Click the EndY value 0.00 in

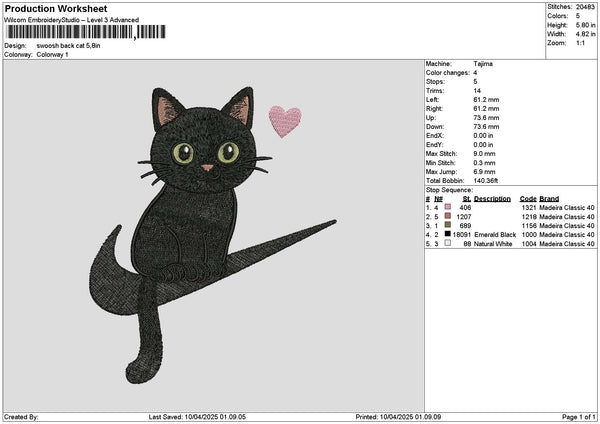(483, 145)
